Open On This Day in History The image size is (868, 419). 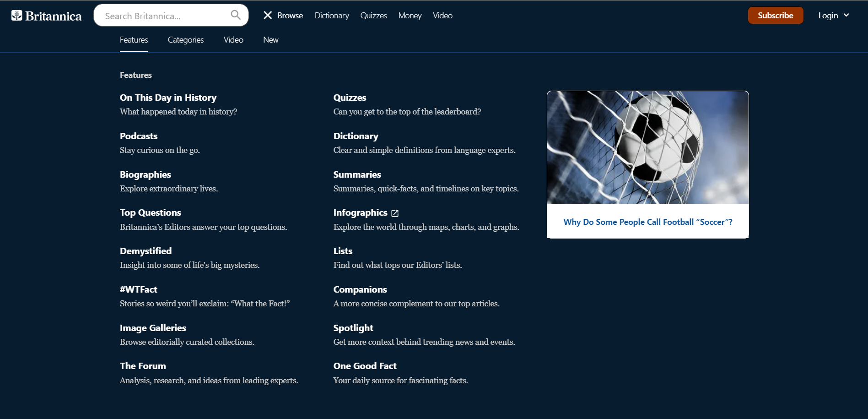pos(168,98)
